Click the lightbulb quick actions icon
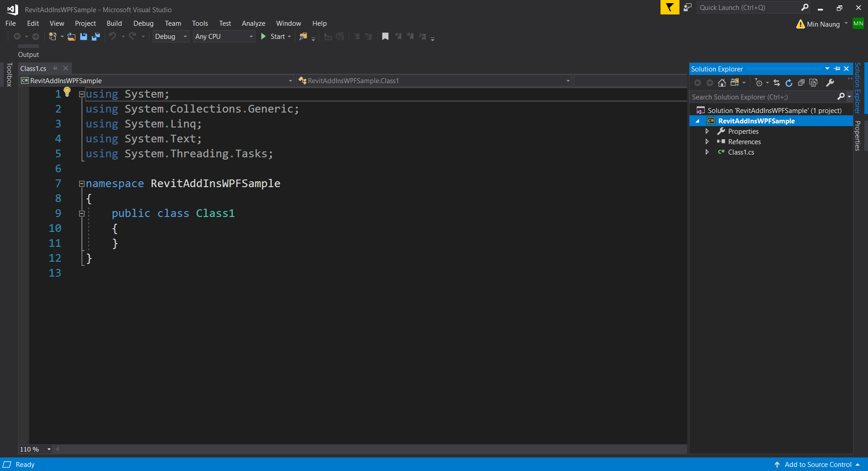This screenshot has width=868, height=471. click(67, 92)
